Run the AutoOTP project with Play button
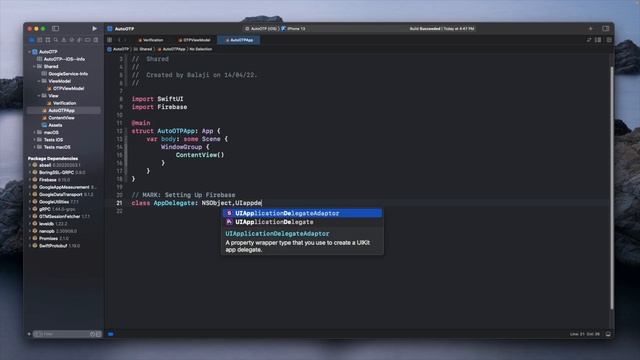 [x=94, y=29]
